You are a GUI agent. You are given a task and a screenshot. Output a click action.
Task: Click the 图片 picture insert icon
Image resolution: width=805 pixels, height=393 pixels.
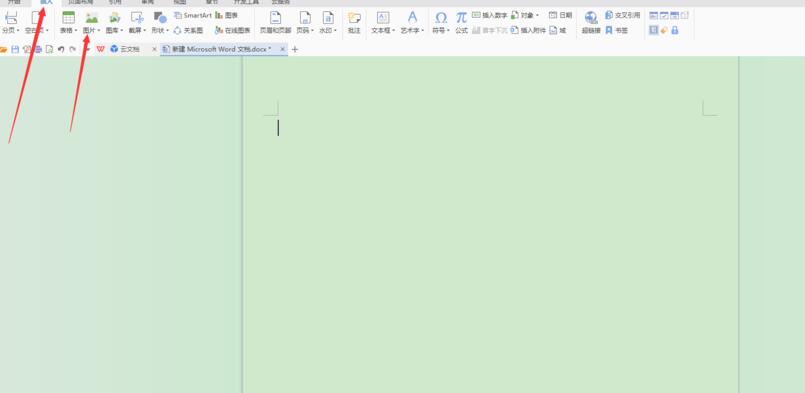pos(91,18)
